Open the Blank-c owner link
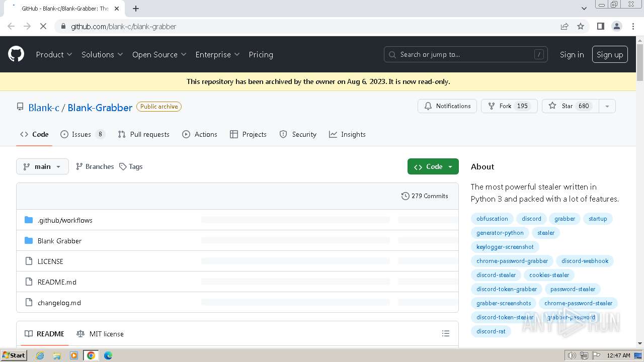This screenshot has width=644, height=362. 44,107
